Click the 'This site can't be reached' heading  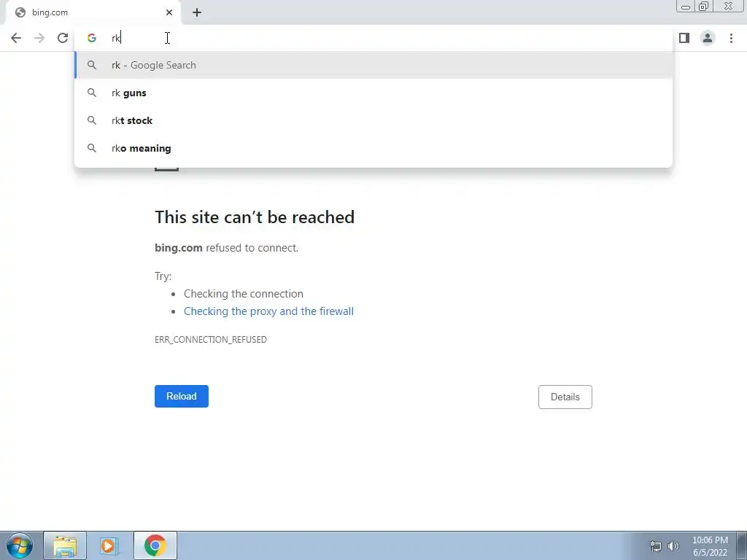(255, 217)
